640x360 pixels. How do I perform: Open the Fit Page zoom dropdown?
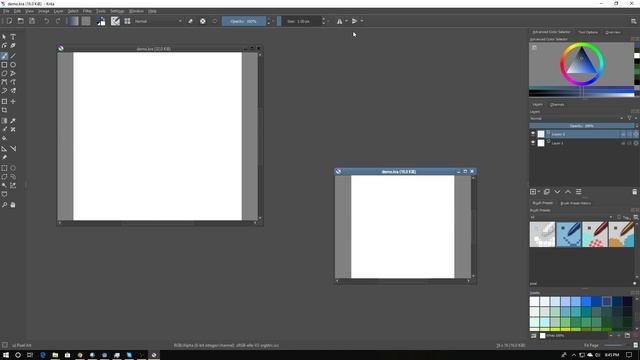click(591, 345)
